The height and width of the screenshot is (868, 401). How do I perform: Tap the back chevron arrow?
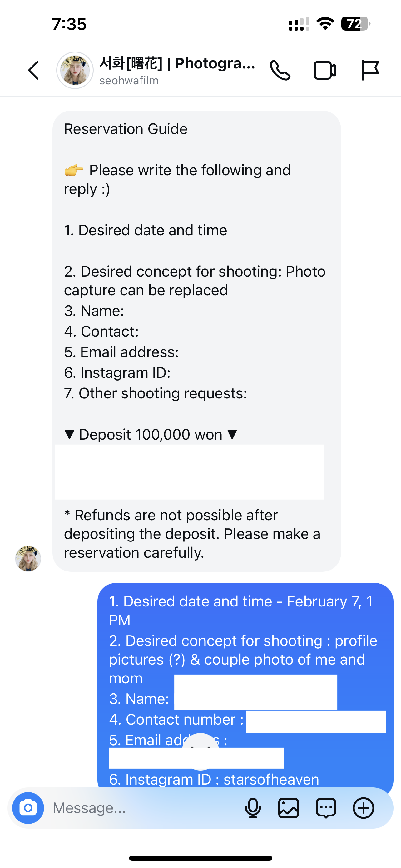click(33, 70)
